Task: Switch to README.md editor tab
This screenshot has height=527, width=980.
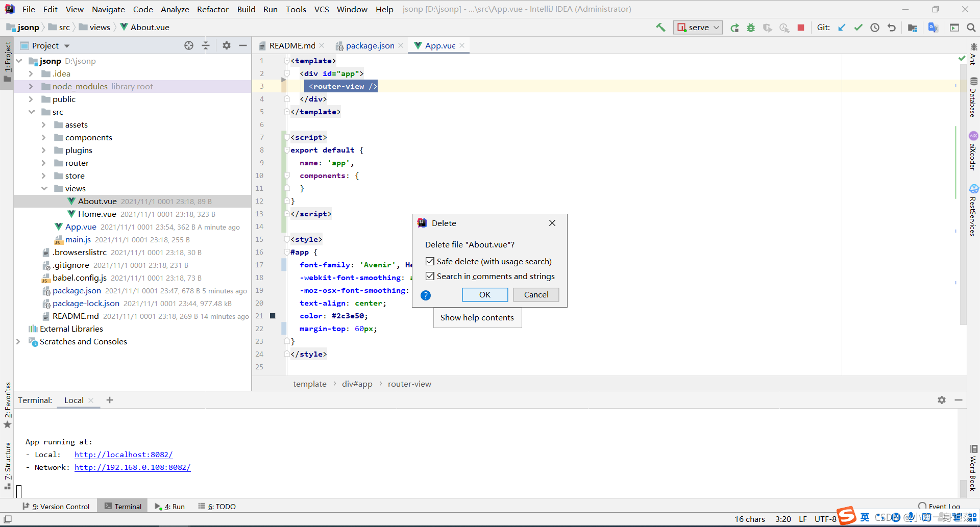Action: tap(292, 45)
